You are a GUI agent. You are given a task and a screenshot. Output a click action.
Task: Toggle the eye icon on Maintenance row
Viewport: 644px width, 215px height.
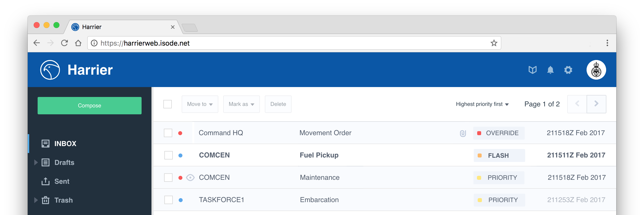(x=190, y=178)
